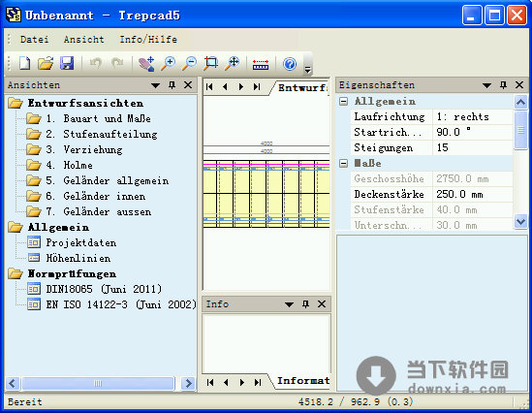The height and width of the screenshot is (413, 532).
Task: Click the Undo toolbar arrow
Action: pos(95,63)
